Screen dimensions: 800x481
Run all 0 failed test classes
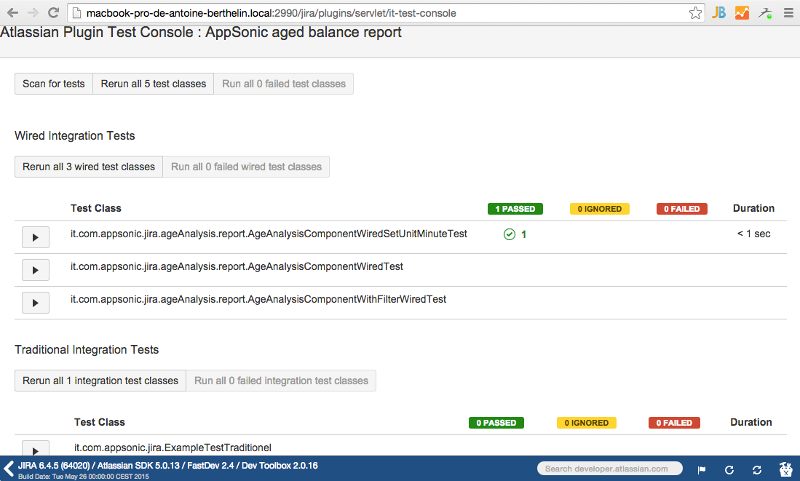(284, 84)
